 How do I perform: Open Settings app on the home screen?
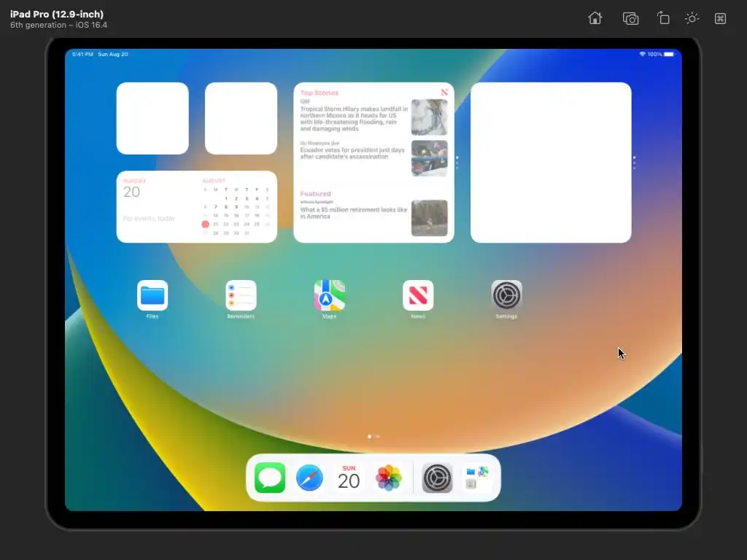506,295
